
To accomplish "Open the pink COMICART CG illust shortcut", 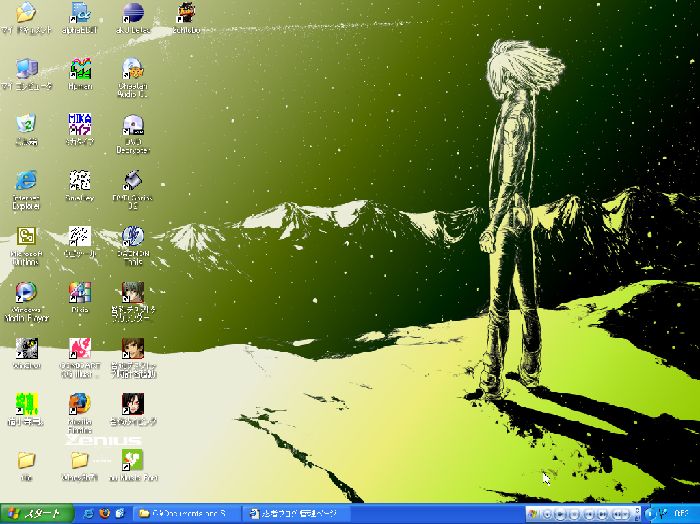I will coord(80,348).
